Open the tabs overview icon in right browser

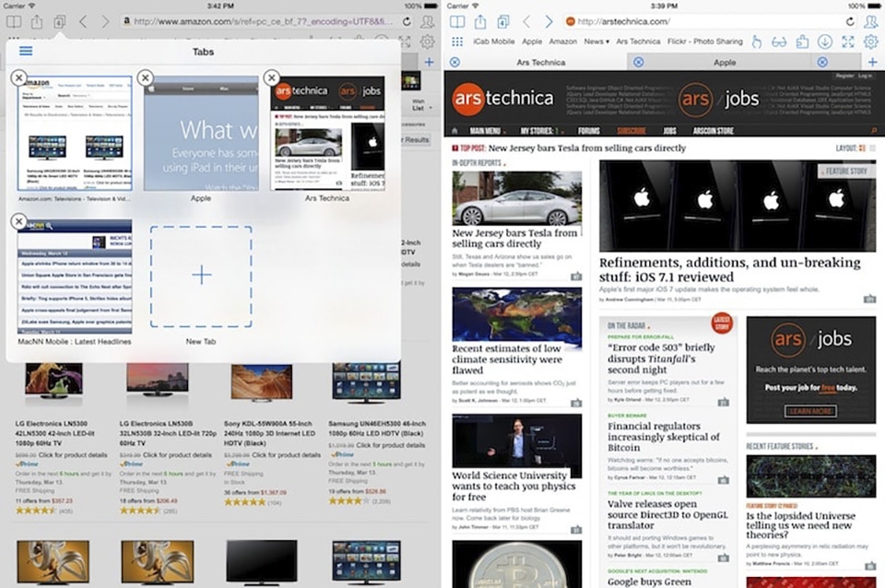(x=503, y=22)
